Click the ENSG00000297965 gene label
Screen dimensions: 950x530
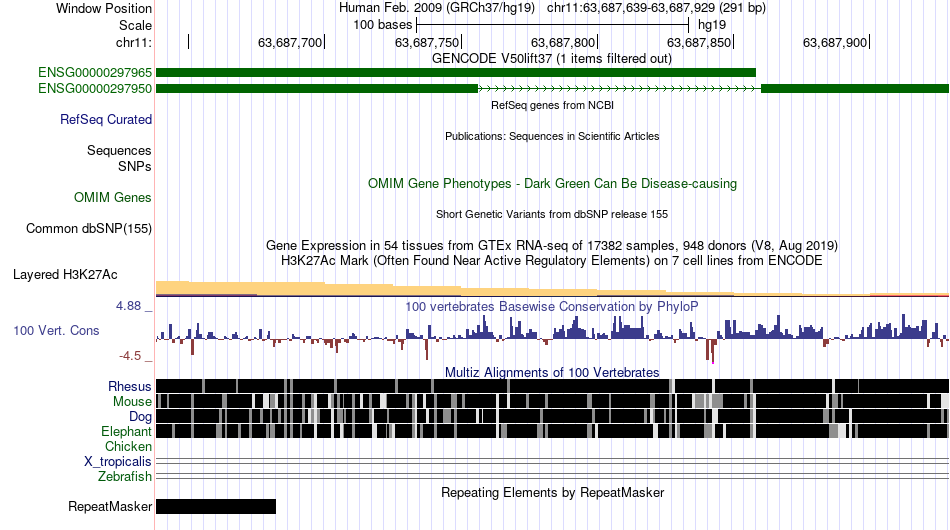click(95, 73)
